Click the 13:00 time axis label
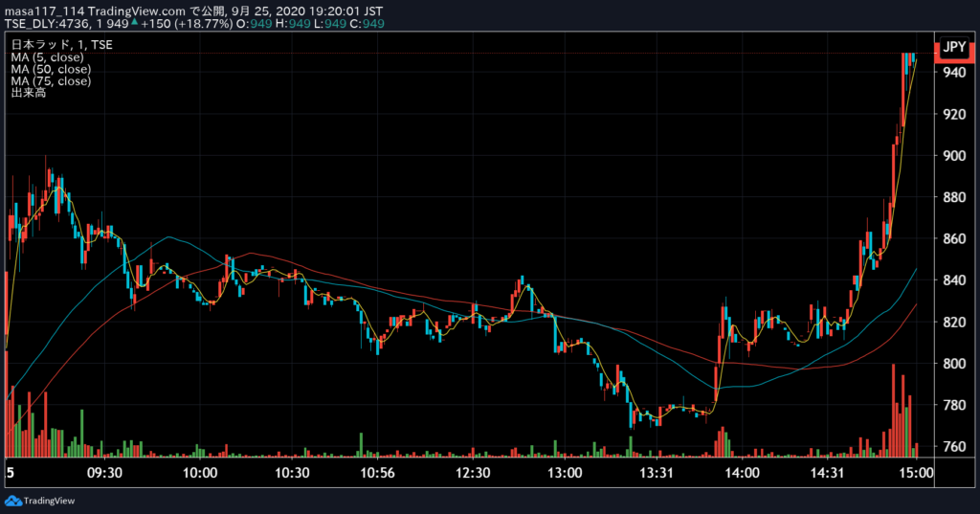The width and height of the screenshot is (980, 514). (565, 473)
